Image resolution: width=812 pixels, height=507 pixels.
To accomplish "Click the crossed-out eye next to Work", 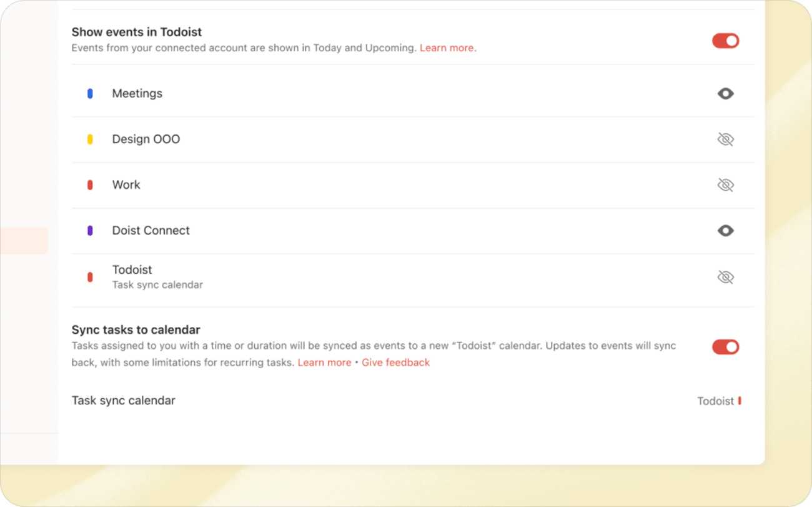I will pos(725,184).
